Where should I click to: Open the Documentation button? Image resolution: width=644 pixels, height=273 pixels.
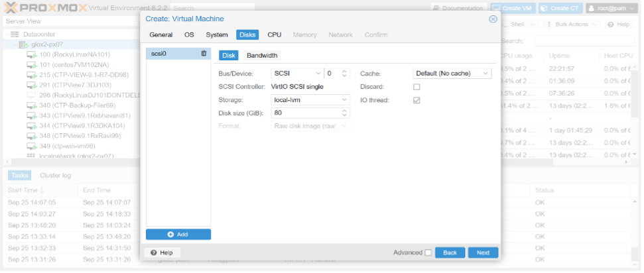tap(458, 8)
